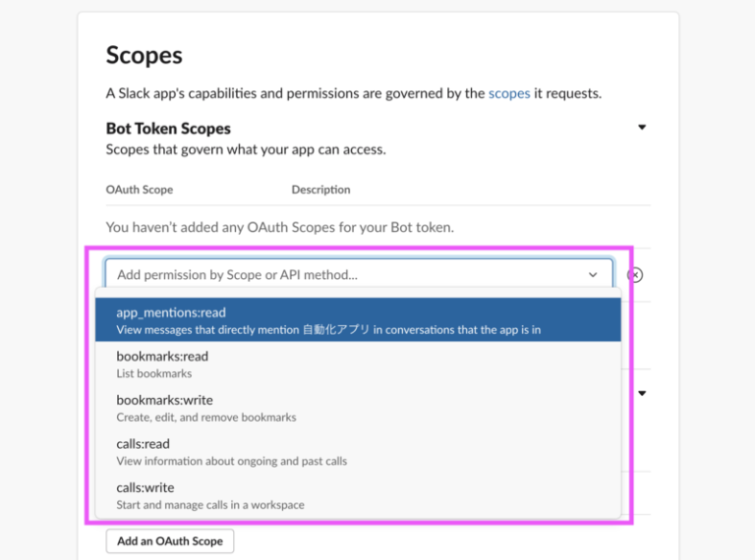Click the Slack app's capabilities intro sentence

click(295, 93)
